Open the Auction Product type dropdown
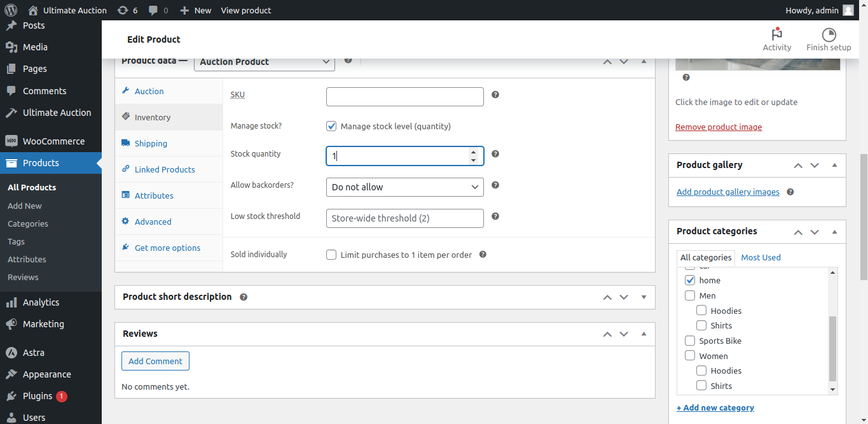Screen dimensions: 868x424 [x=265, y=62]
